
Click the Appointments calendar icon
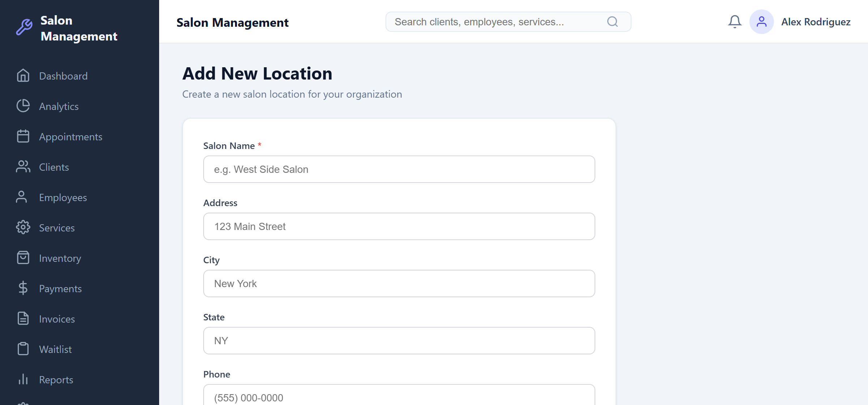point(23,136)
